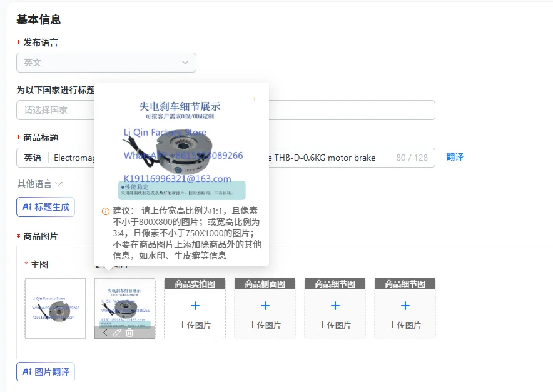
Task: Select the first main image thumbnail
Action: coord(56,308)
